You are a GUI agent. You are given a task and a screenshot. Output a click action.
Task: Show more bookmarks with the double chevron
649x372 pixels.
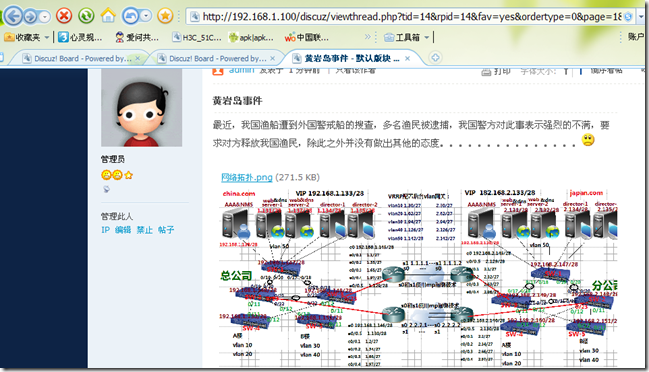click(x=368, y=37)
